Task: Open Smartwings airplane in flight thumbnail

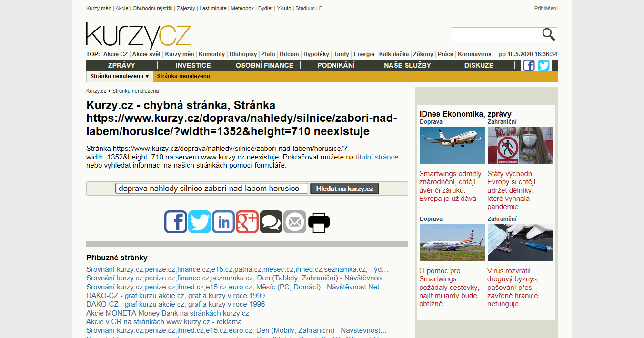Action: coord(453,145)
